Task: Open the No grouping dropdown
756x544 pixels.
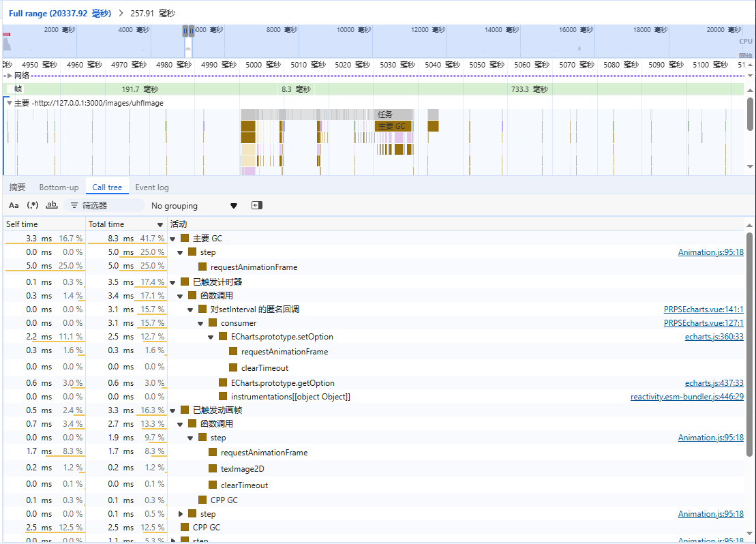Action: click(194, 205)
